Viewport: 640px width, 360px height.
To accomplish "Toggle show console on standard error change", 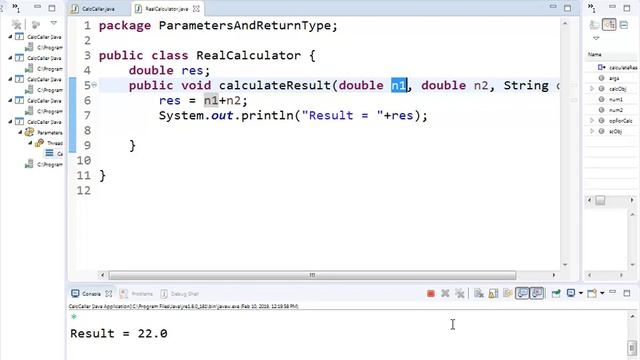I will point(537,293).
